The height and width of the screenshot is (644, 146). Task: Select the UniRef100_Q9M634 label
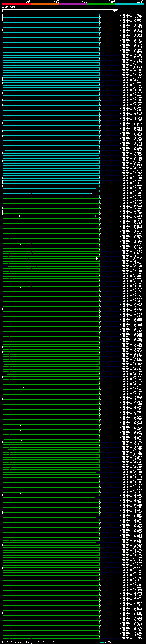point(131,266)
